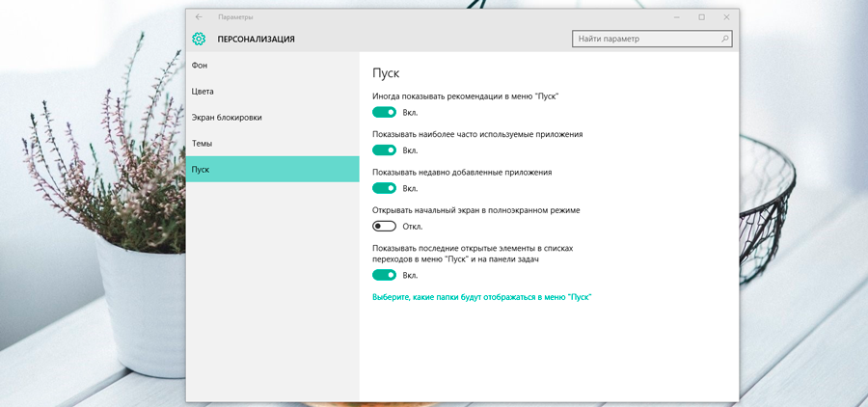This screenshot has height=407, width=868.
Task: Click the Settings gear icon next to ПЕРСОНАЛИЗАЦИЯ
Action: (199, 39)
